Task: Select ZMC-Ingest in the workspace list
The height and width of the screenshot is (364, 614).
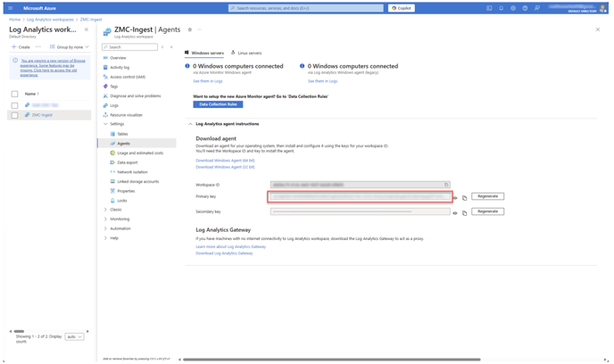Action: point(42,115)
